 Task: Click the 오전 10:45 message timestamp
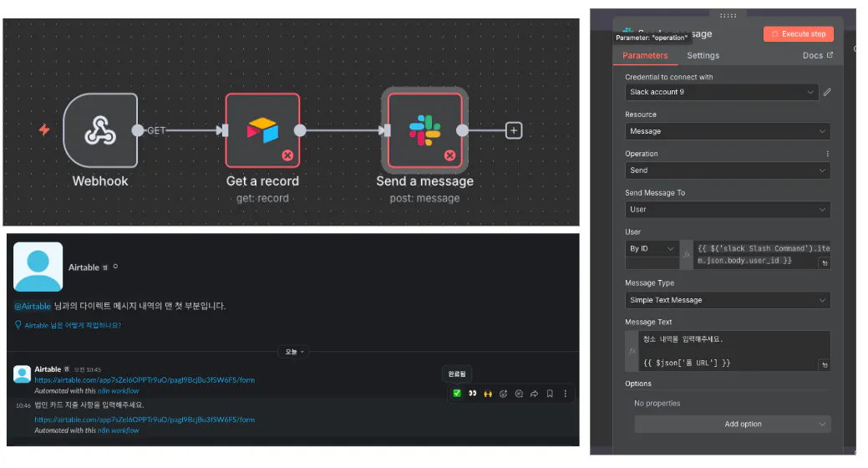pyautogui.click(x=88, y=369)
